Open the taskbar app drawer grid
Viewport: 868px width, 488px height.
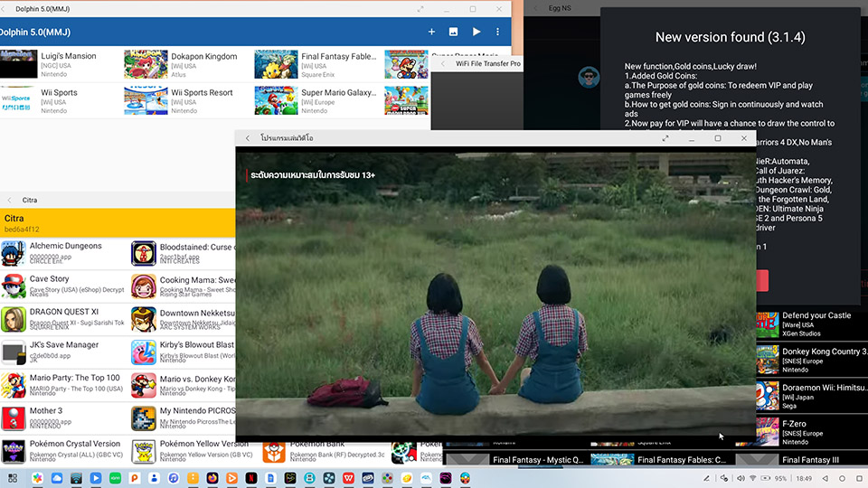[13, 478]
